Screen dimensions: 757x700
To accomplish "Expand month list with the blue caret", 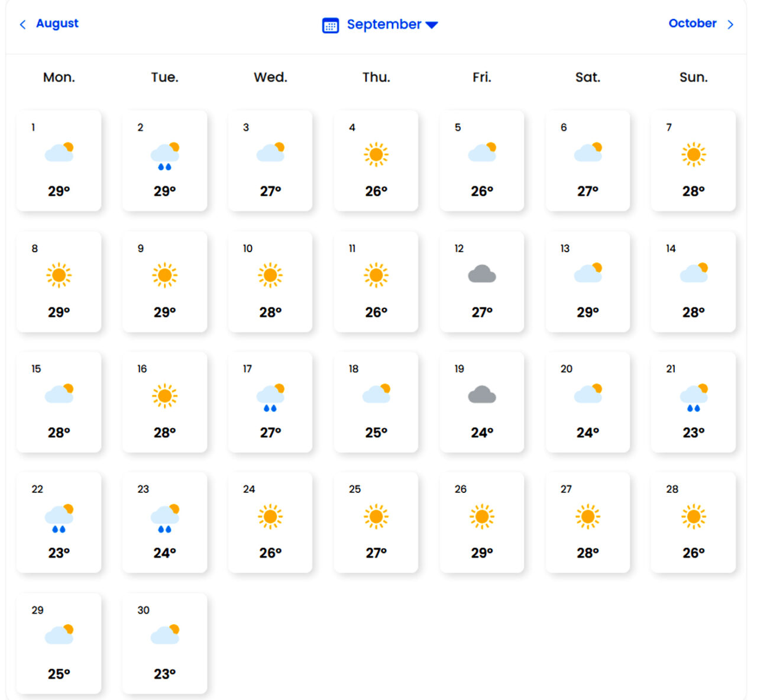I will tap(432, 25).
